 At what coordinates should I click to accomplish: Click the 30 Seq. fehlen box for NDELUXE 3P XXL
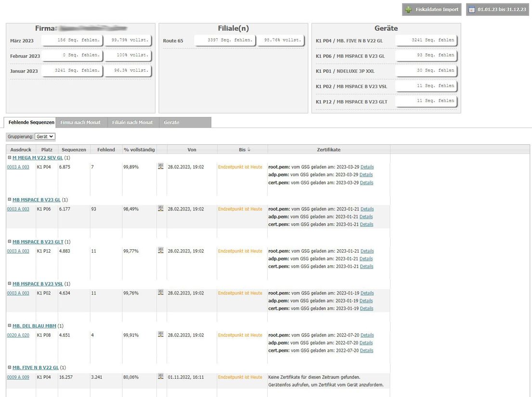point(426,71)
